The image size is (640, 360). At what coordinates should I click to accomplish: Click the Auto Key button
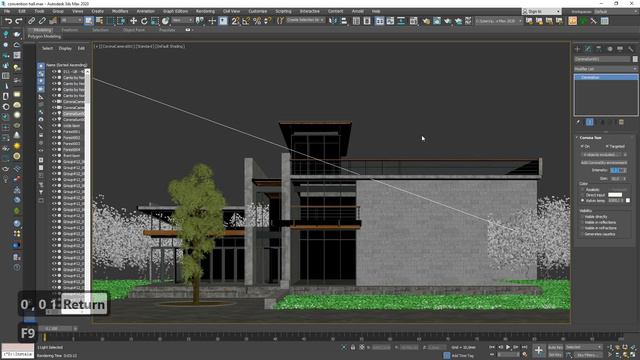point(555,347)
